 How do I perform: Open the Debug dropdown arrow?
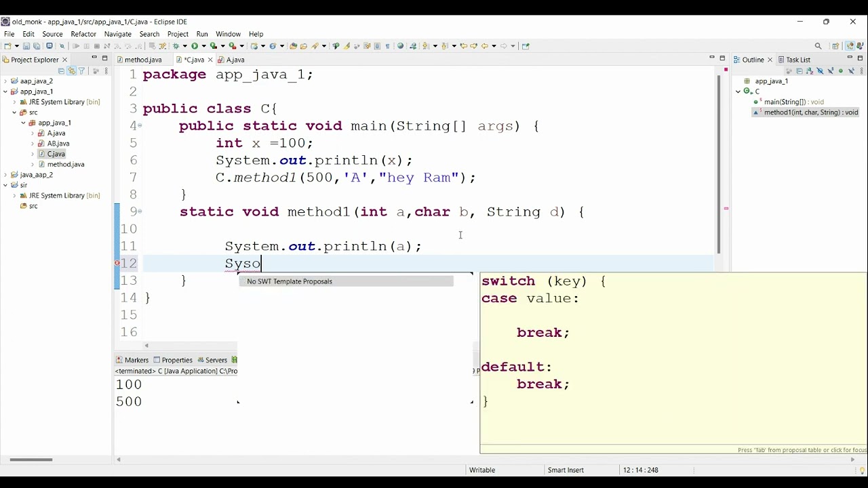coord(185,46)
